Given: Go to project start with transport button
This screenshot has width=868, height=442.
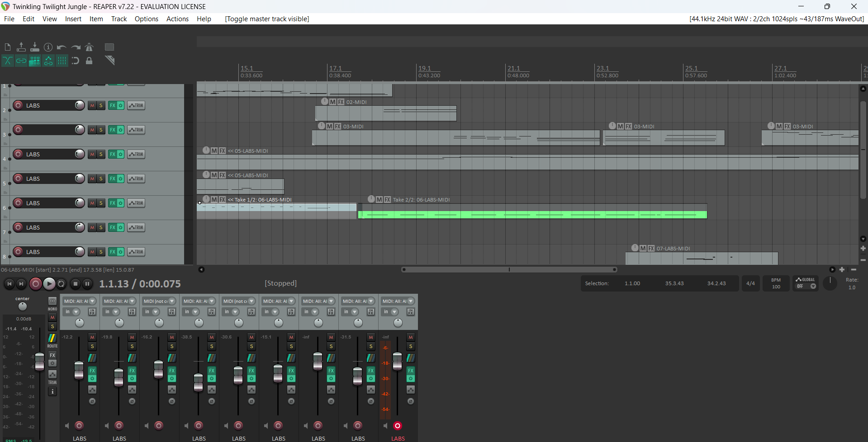Looking at the screenshot, I should click(x=9, y=284).
